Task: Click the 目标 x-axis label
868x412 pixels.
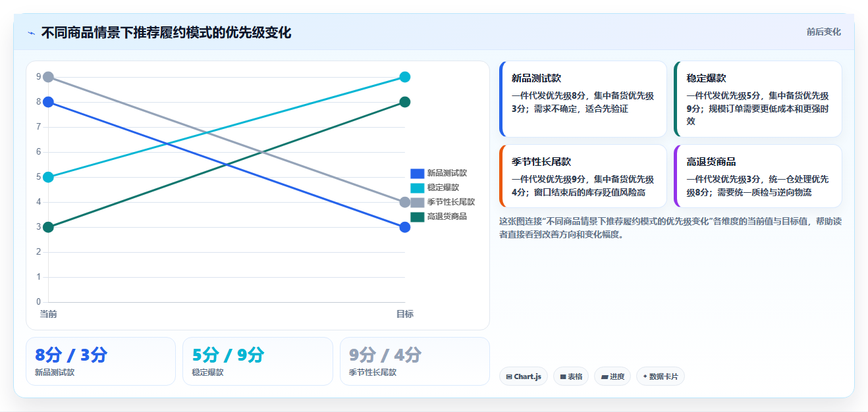Action: (405, 314)
